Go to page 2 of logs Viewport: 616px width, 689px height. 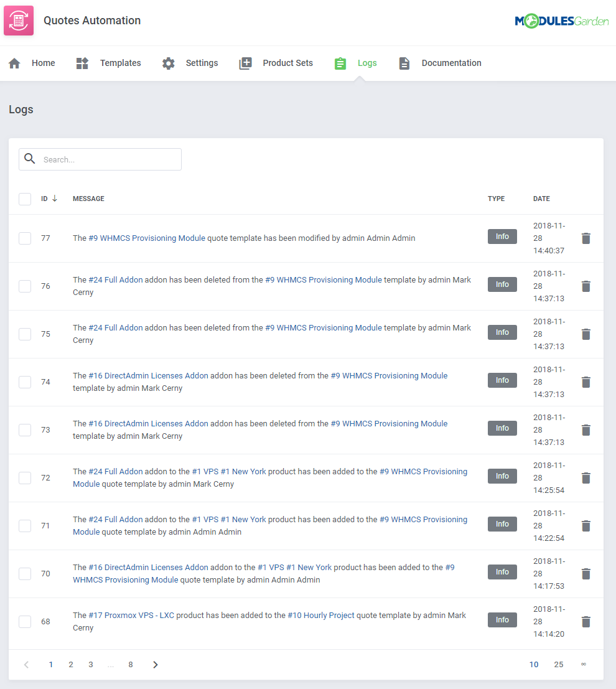(71, 664)
